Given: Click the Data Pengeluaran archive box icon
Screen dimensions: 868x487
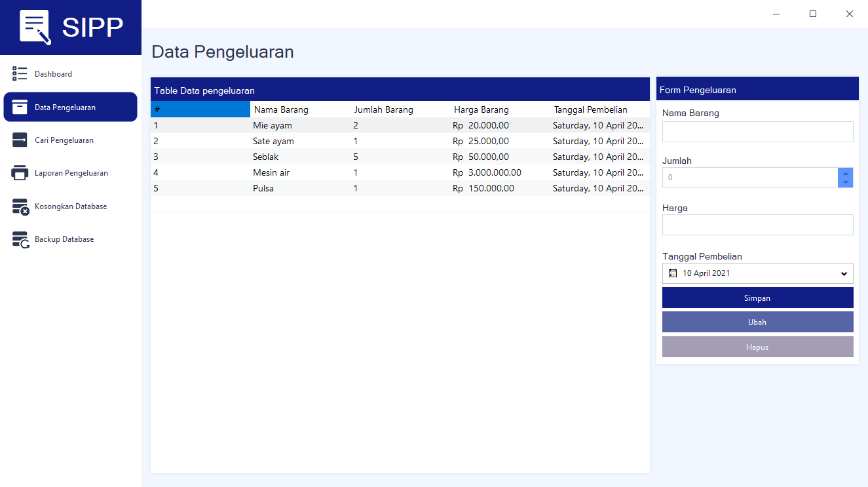Looking at the screenshot, I should tap(20, 107).
